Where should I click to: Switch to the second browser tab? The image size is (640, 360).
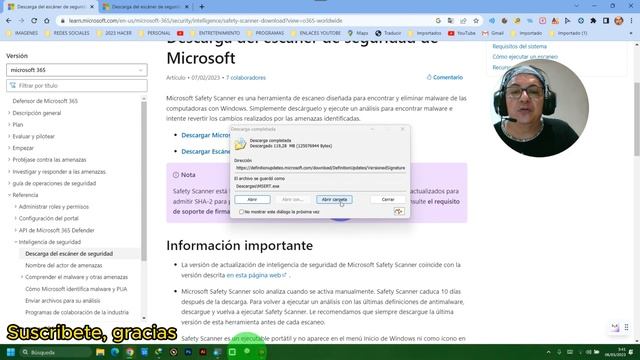tap(146, 7)
